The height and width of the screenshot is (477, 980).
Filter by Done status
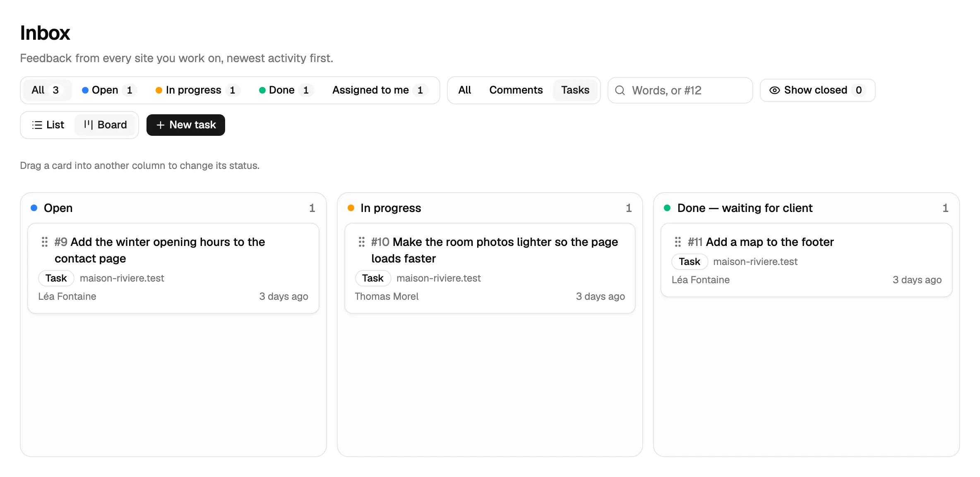click(x=286, y=90)
